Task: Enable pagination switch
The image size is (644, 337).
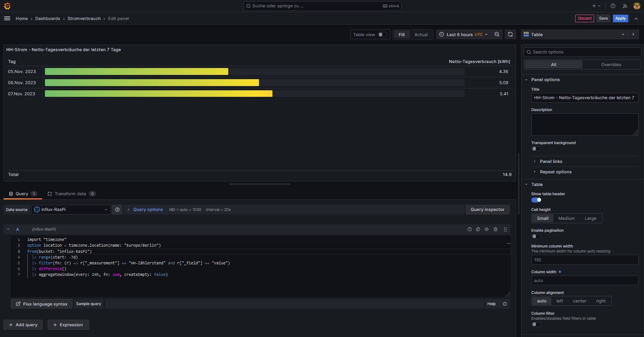Action: 536,236
